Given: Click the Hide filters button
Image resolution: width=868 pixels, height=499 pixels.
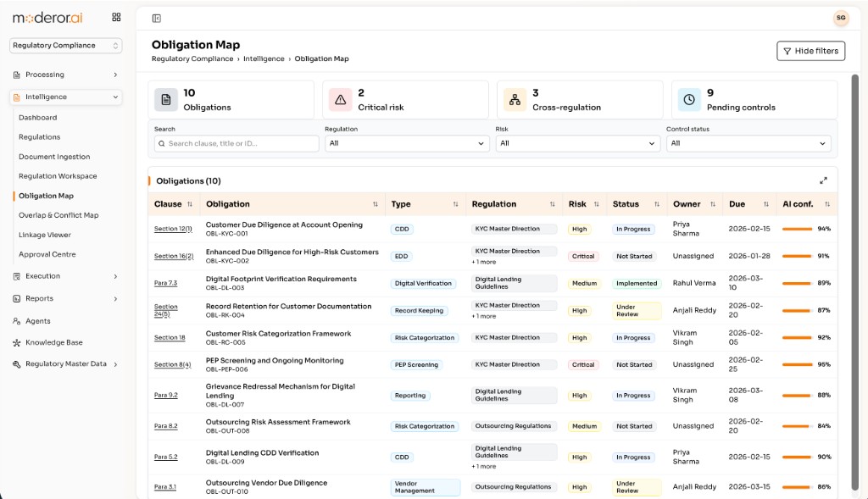Looking at the screenshot, I should pos(810,51).
